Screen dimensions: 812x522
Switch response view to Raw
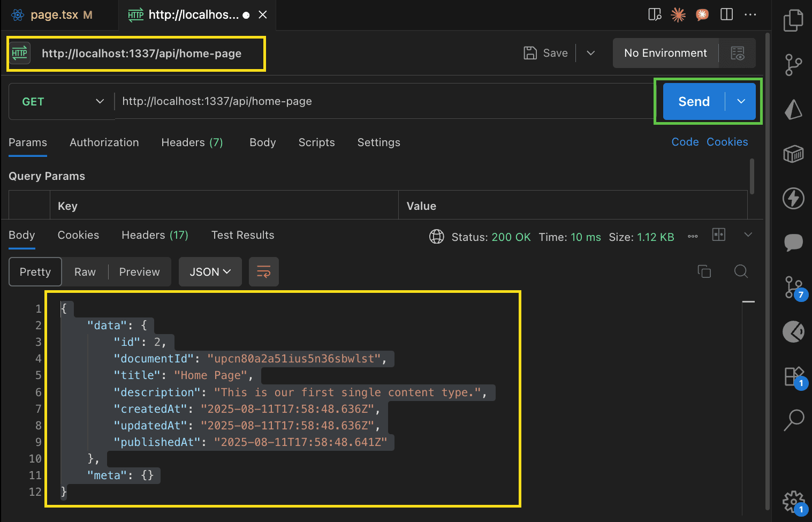pyautogui.click(x=85, y=272)
